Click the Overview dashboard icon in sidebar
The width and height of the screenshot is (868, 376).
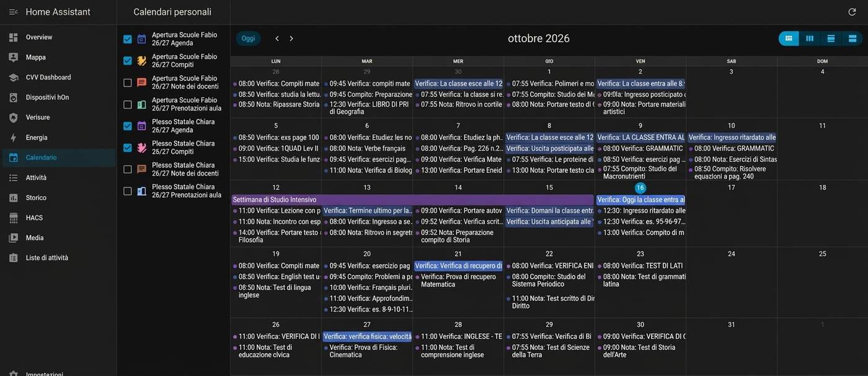point(13,37)
